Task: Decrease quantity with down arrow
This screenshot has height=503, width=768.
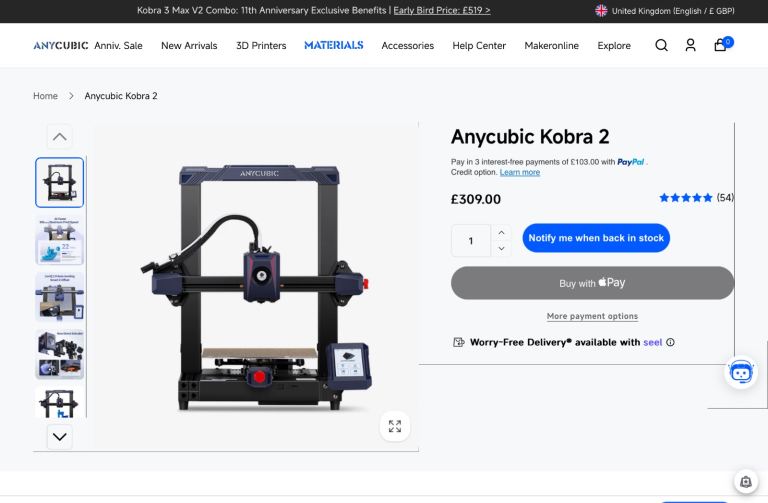Action: tap(501, 248)
